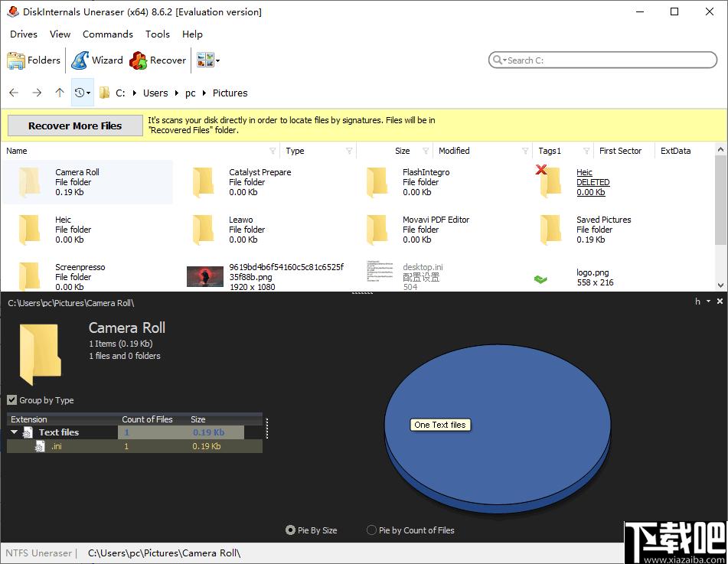Go back with the left arrow

tap(14, 93)
